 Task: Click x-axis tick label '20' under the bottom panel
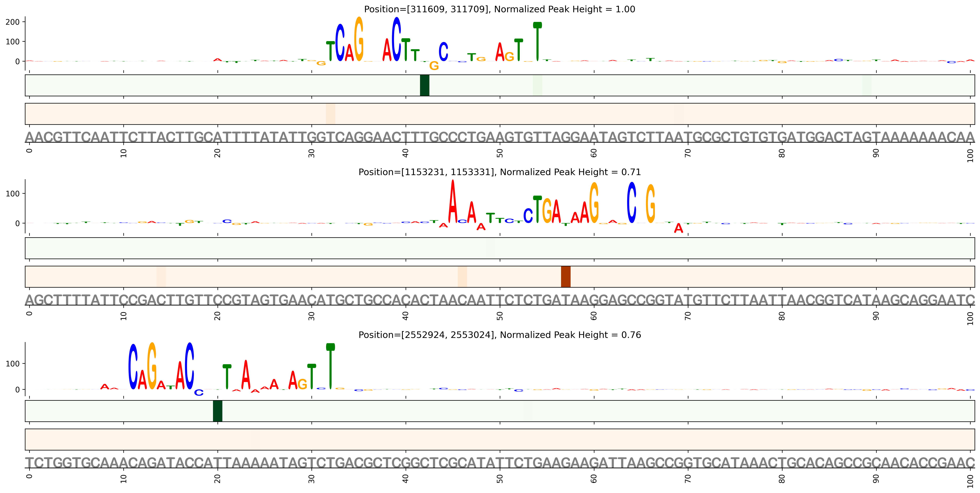[218, 479]
